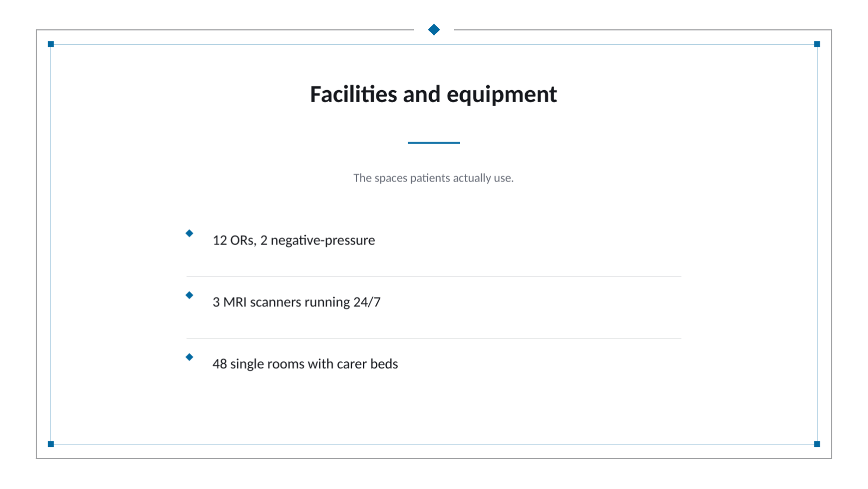868x489 pixels.
Task: Click the diamond bullet beside "12 ORs"
Action: coord(190,233)
